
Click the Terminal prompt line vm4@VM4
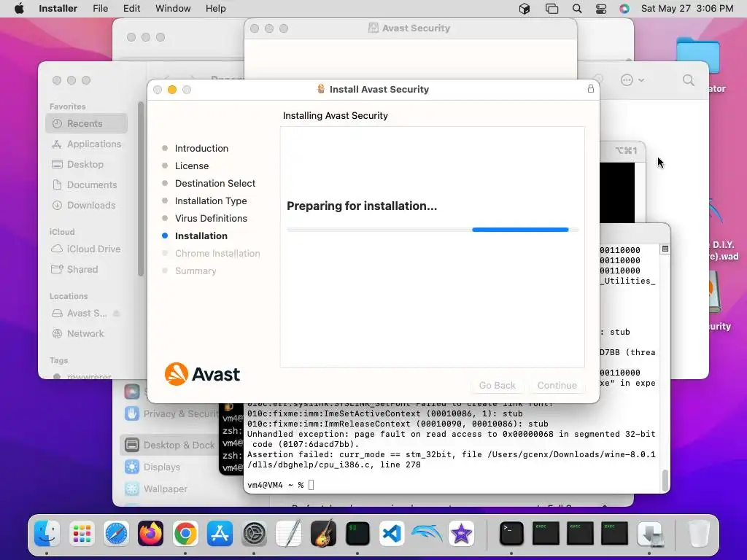(281, 485)
